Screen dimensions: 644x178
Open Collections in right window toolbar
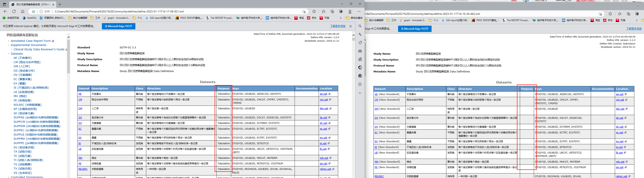click(x=628, y=14)
